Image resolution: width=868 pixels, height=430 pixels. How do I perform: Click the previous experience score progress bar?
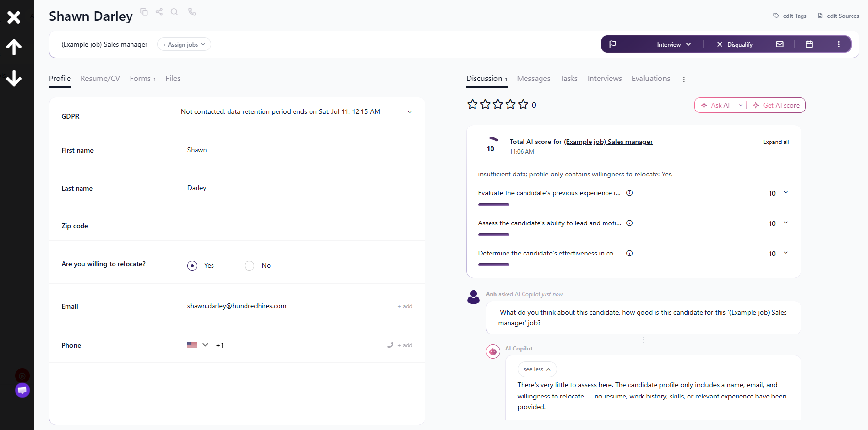point(494,205)
